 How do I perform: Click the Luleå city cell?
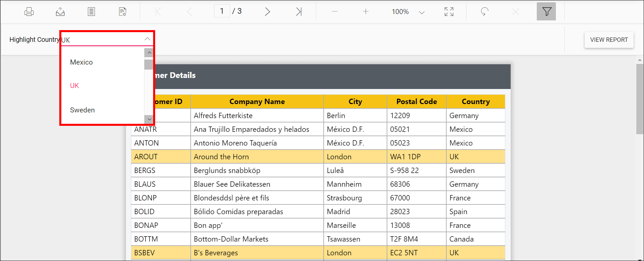click(x=355, y=170)
